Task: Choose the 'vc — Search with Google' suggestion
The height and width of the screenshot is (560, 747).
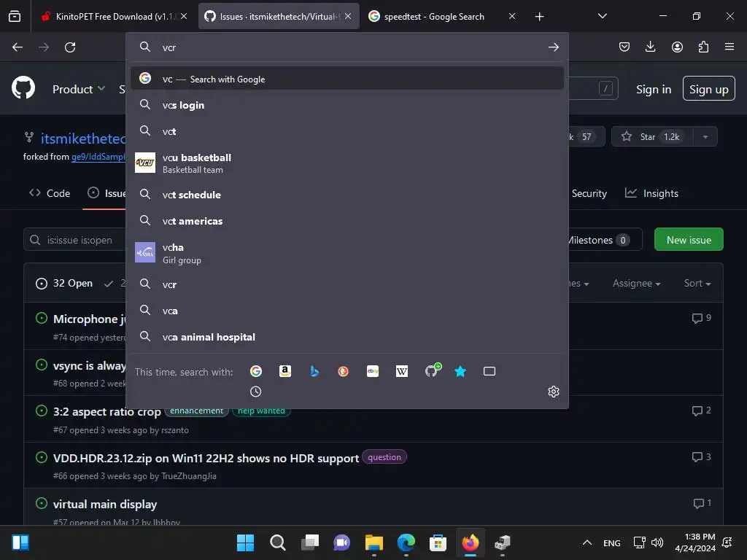Action: (347, 79)
